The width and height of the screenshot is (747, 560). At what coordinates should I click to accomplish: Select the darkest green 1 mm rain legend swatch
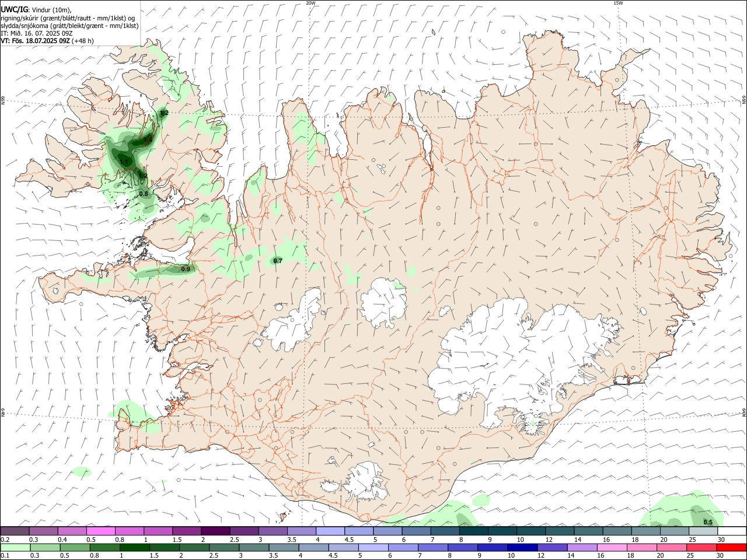coord(135,547)
